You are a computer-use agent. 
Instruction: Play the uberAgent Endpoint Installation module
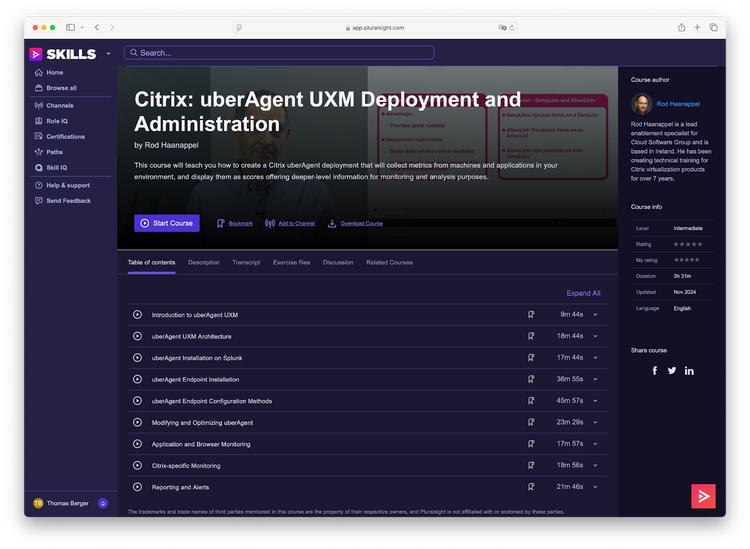tap(137, 379)
